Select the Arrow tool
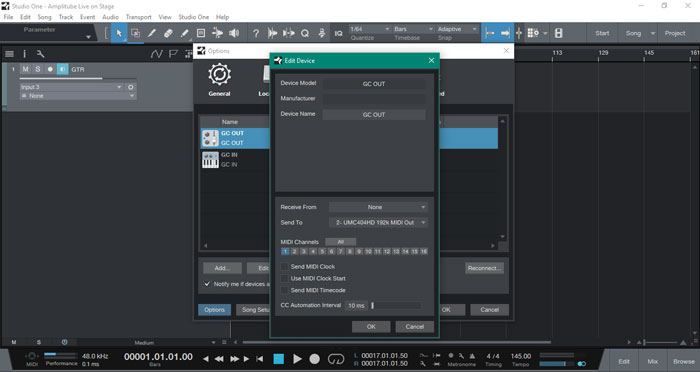 tap(119, 33)
